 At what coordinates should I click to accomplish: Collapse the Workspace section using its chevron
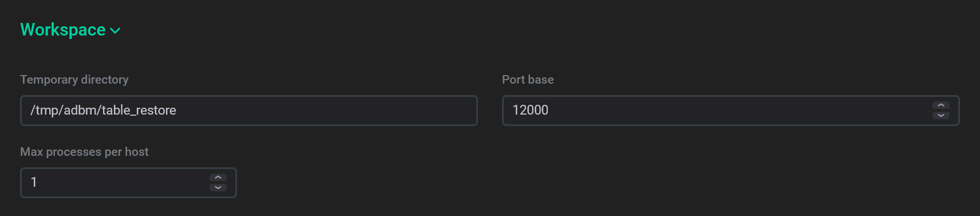click(115, 31)
